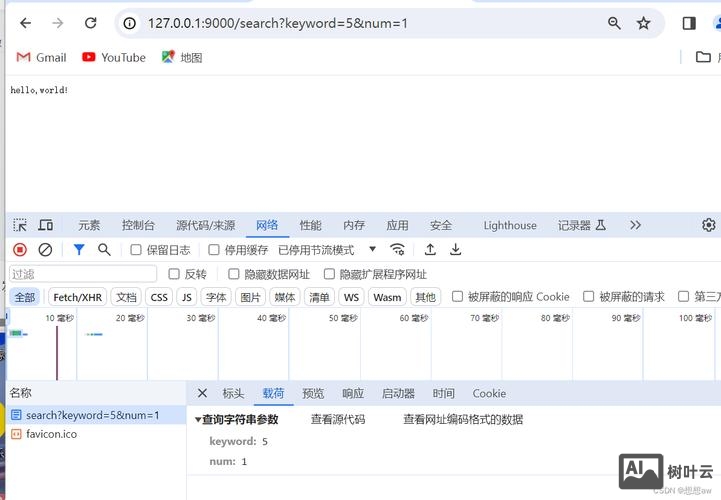The height and width of the screenshot is (500, 721).
Task: Open network conditions Wi-Fi icon
Action: click(x=397, y=250)
